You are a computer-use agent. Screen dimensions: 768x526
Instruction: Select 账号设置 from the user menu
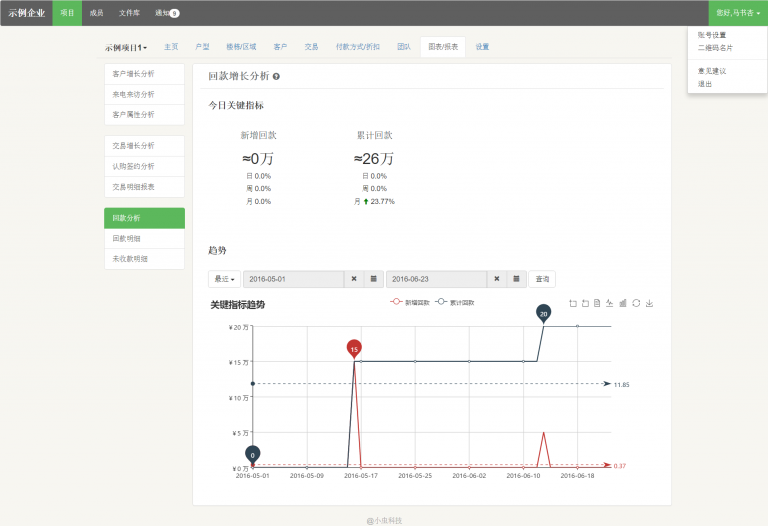tap(712, 35)
